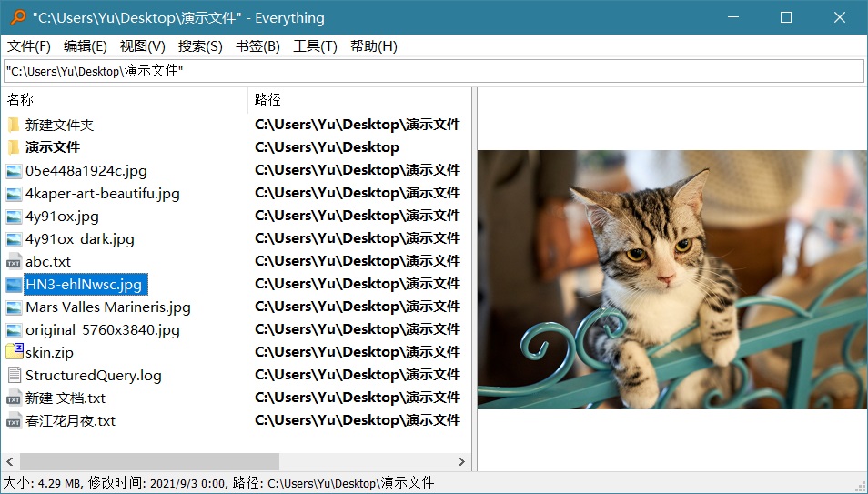
Task: Click image icon of 05e448a1924c.jpg
Action: pyautogui.click(x=14, y=171)
